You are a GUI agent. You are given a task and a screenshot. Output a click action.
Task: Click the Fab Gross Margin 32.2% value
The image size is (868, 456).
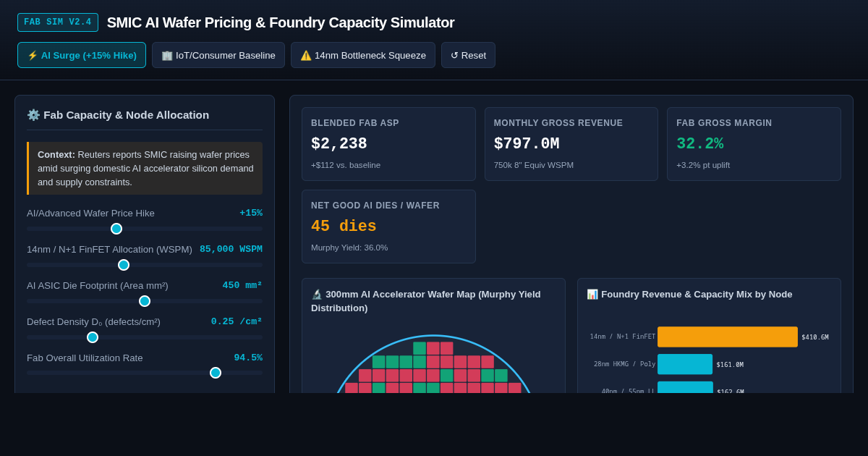(x=700, y=144)
